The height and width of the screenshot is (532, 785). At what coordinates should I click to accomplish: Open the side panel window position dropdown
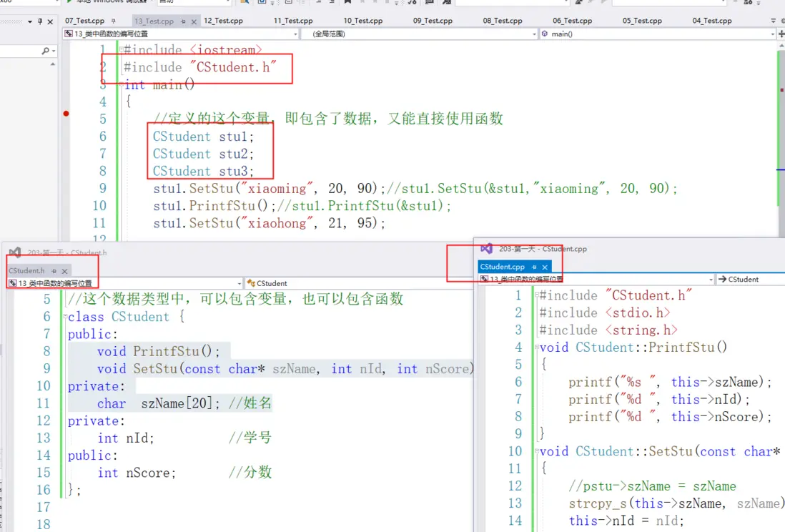point(30,21)
